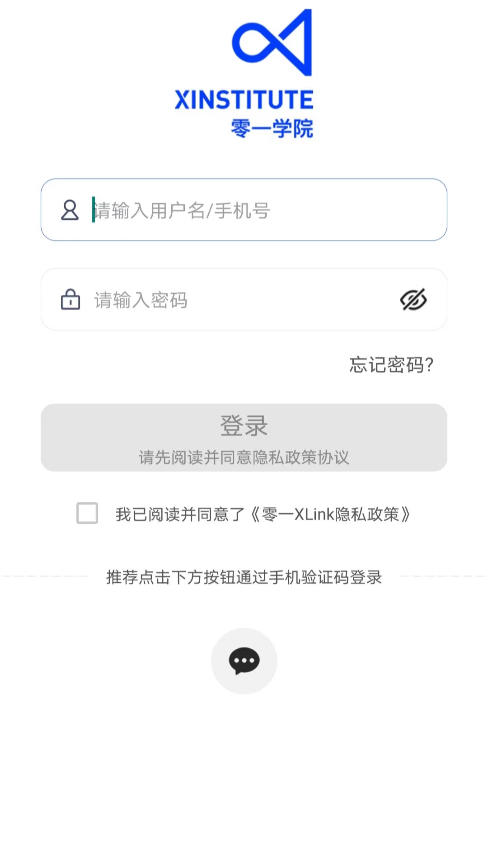
Task: Open the 《零一XLink隐私政策》 policy link
Action: point(331,514)
